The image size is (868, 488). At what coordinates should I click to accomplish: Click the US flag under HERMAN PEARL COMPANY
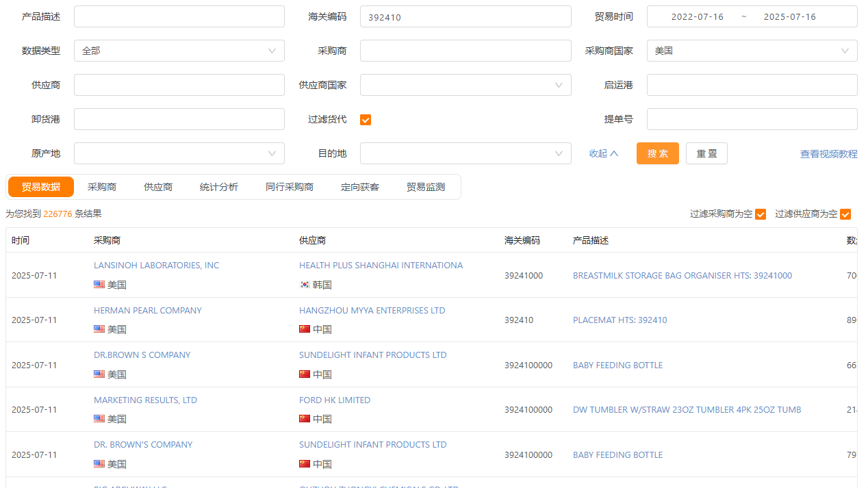pos(99,329)
